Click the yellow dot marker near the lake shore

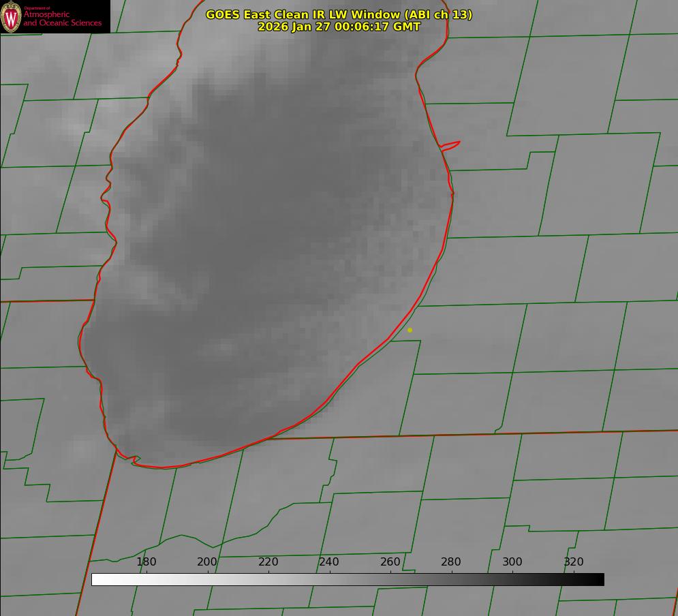click(x=410, y=330)
